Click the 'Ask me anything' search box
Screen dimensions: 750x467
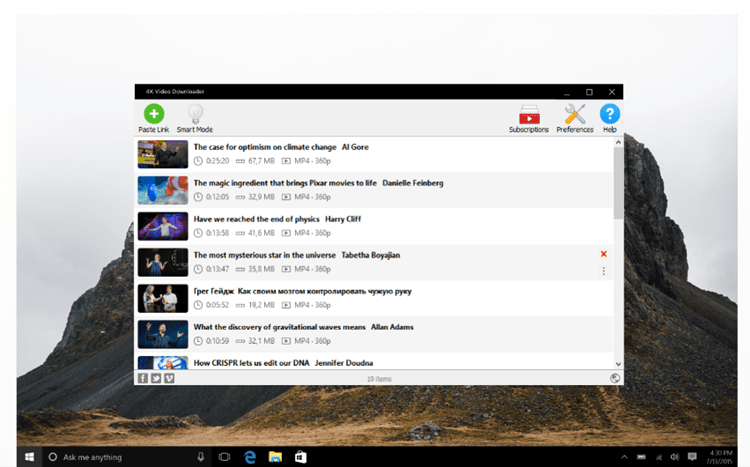pos(120,457)
